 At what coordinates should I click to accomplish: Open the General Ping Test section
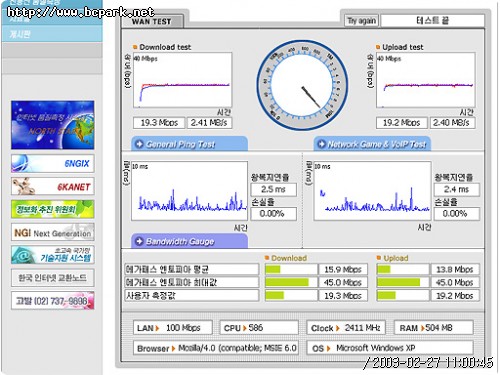(189, 144)
